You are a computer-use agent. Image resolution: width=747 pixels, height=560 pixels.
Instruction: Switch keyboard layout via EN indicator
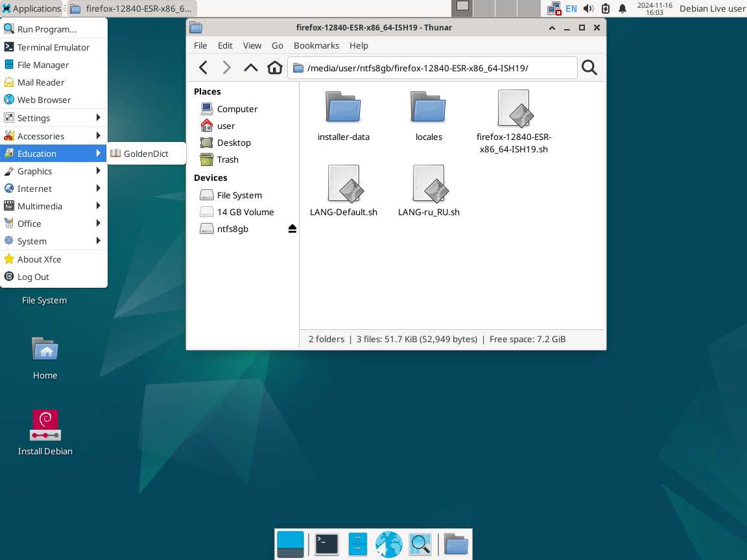point(571,8)
